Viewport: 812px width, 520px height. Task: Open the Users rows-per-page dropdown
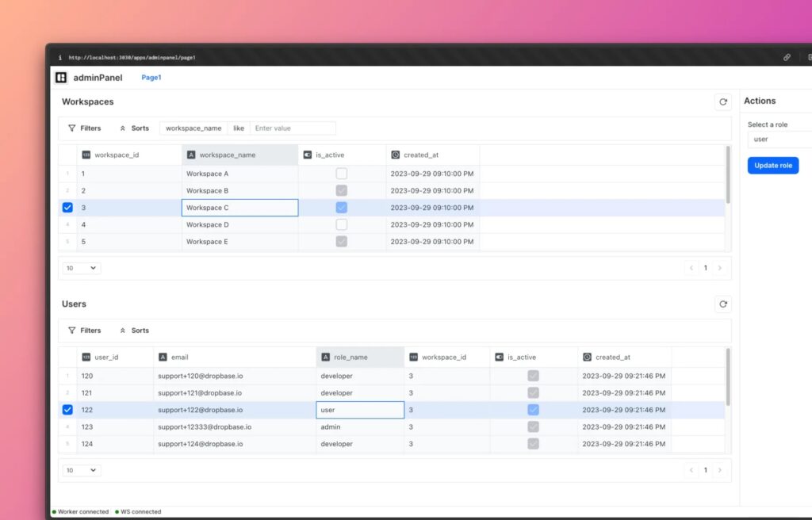click(81, 470)
